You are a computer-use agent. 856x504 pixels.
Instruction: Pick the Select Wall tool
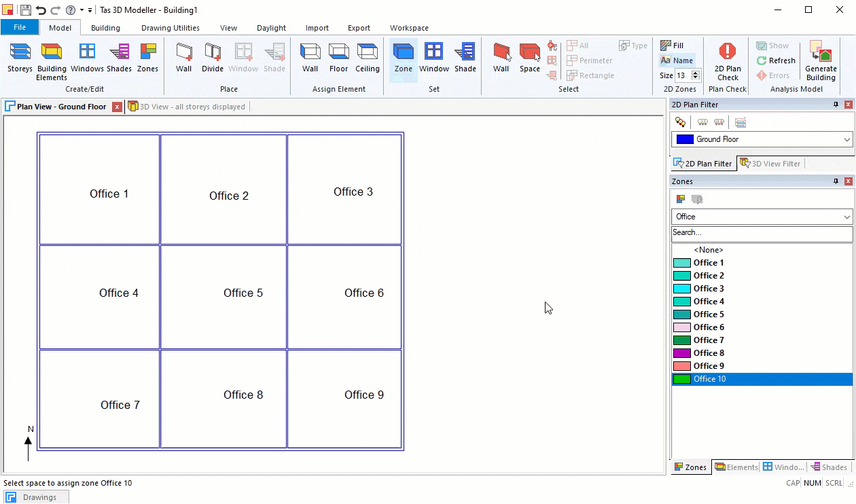501,58
